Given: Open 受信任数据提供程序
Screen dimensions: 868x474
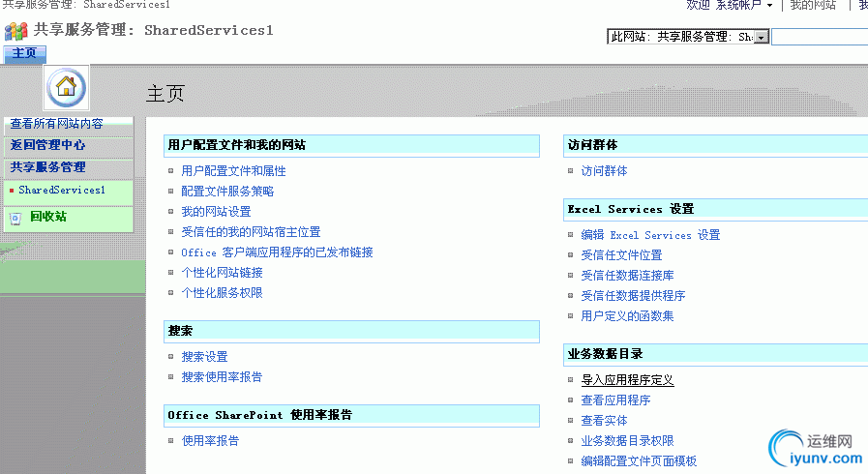Looking at the screenshot, I should [x=633, y=296].
